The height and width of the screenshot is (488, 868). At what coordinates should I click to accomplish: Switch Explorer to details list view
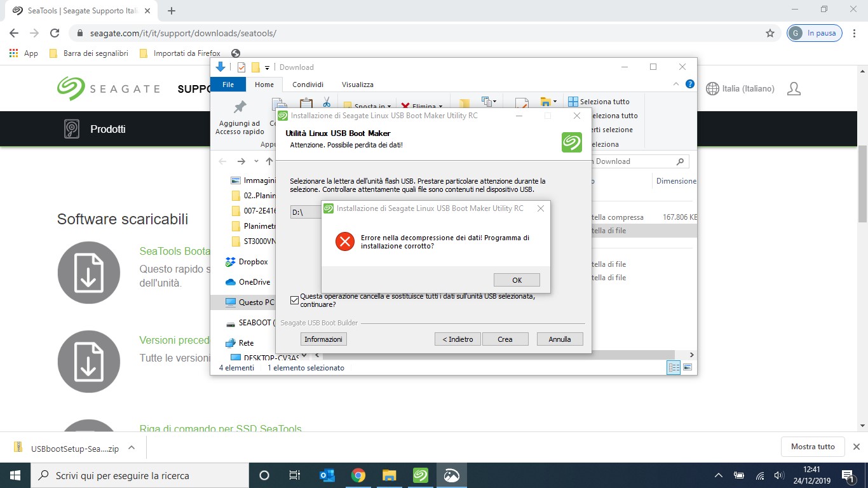click(x=673, y=367)
